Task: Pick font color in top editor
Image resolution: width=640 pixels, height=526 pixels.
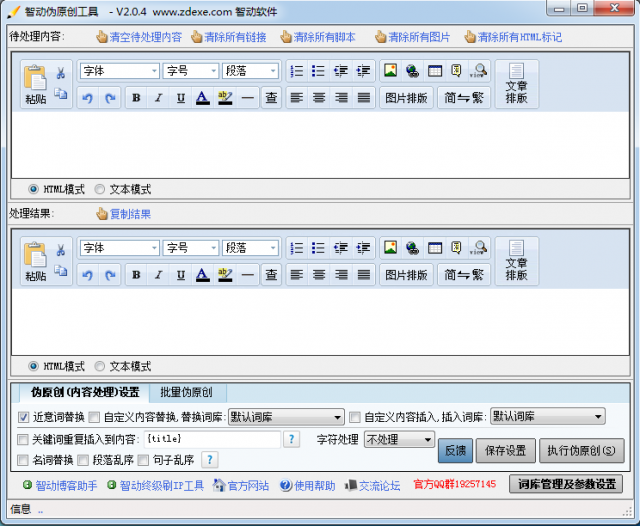Action: pyautogui.click(x=203, y=98)
